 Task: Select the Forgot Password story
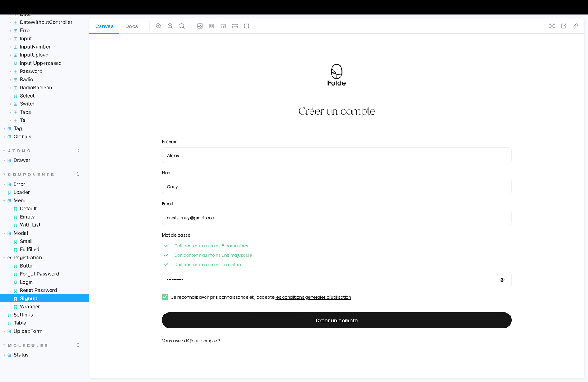[39, 274]
